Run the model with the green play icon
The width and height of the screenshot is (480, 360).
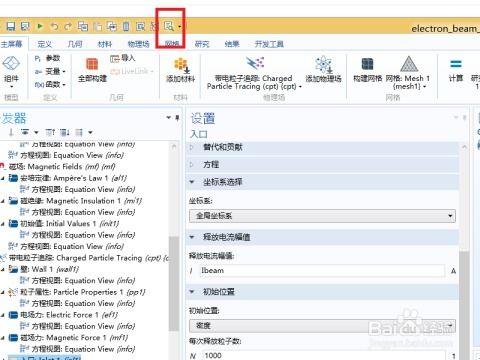click(40, 26)
